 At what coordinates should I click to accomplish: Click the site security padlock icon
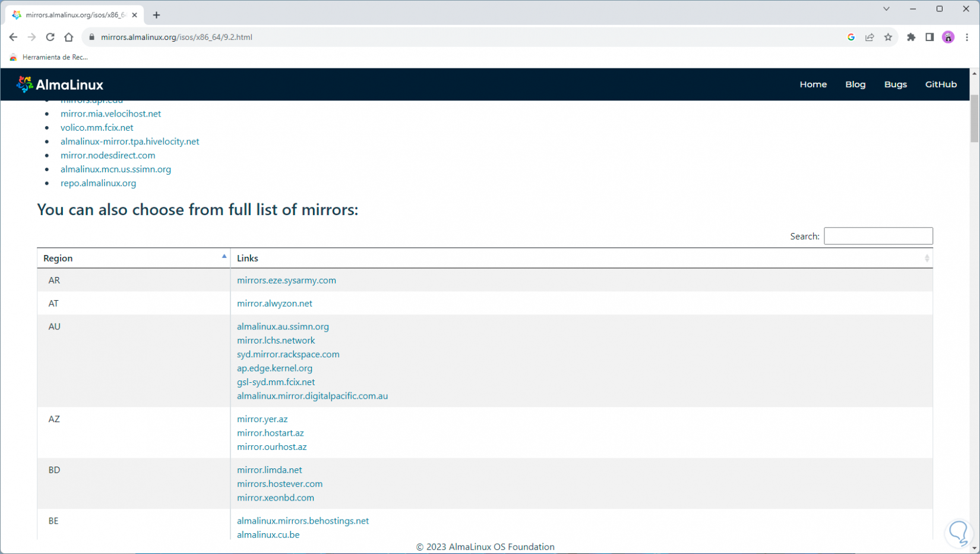click(x=91, y=37)
